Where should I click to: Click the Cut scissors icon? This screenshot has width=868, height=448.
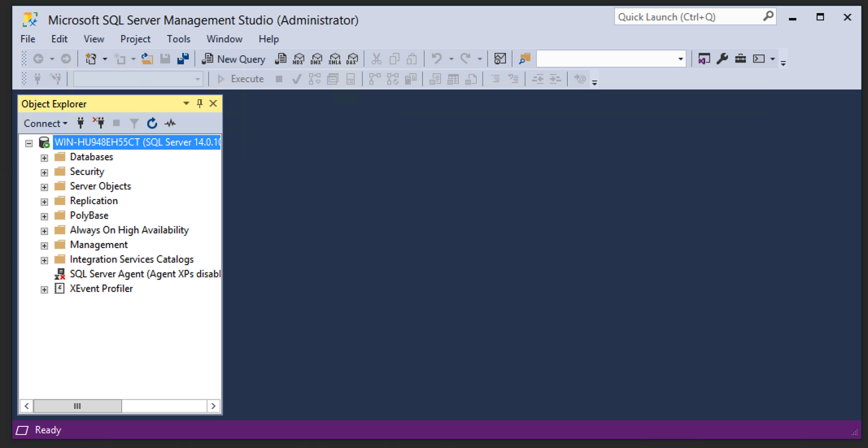(x=377, y=59)
